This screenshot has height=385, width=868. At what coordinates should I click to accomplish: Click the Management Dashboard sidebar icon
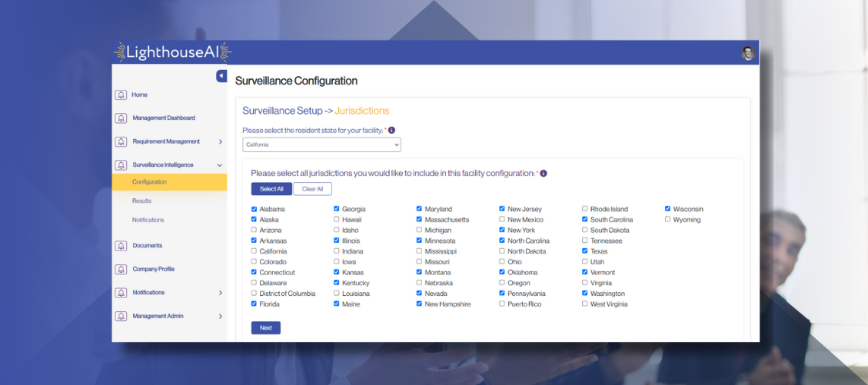(x=121, y=118)
